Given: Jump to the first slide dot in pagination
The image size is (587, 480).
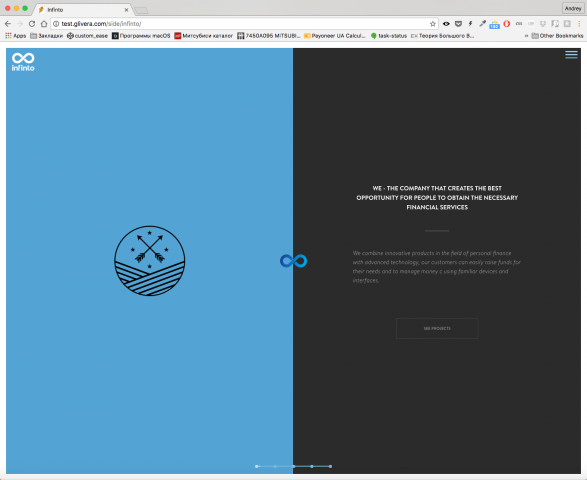Looking at the screenshot, I should (x=256, y=466).
